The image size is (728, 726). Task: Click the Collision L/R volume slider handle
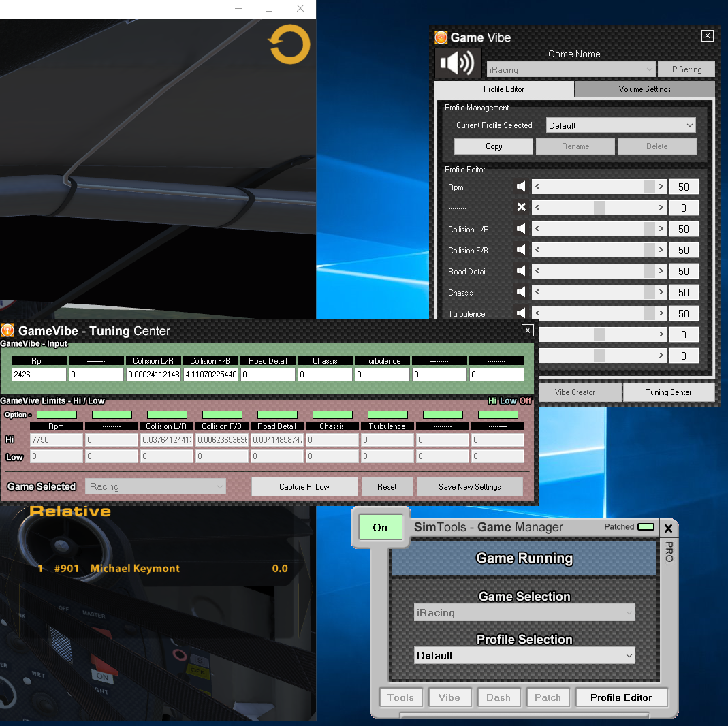click(649, 229)
